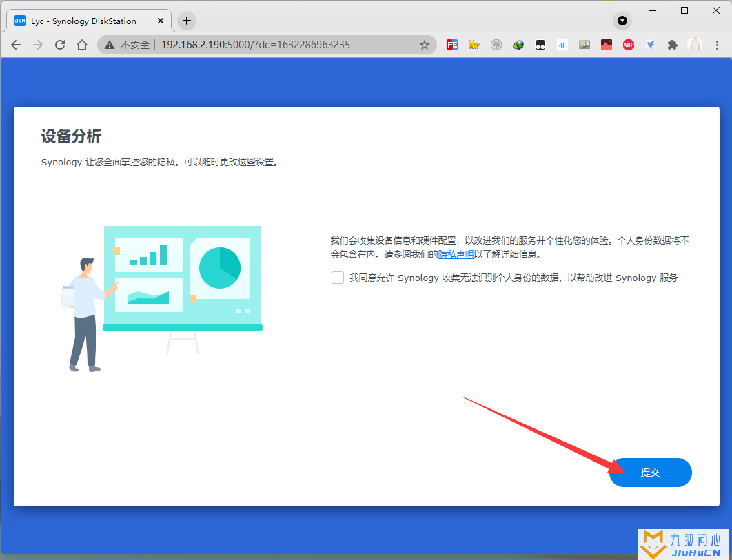Open the grey circular tree extension icon
Screen dimensions: 732x560
coord(496,45)
